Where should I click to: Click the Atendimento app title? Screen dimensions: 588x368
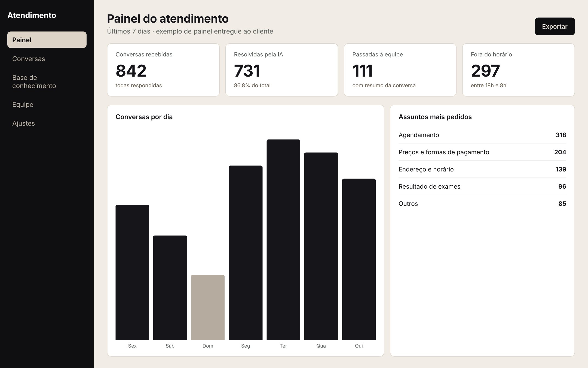click(x=32, y=15)
